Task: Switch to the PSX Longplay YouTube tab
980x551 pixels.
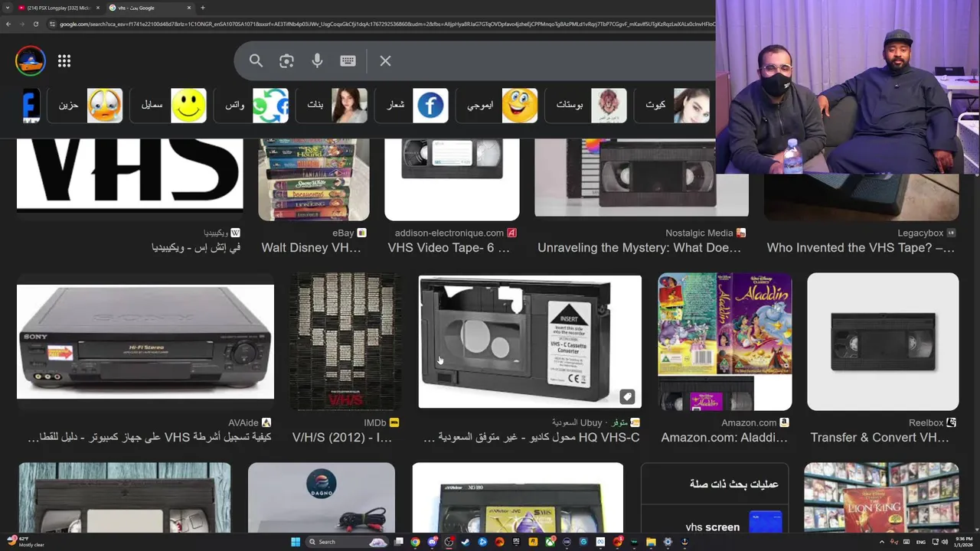Action: click(x=58, y=8)
